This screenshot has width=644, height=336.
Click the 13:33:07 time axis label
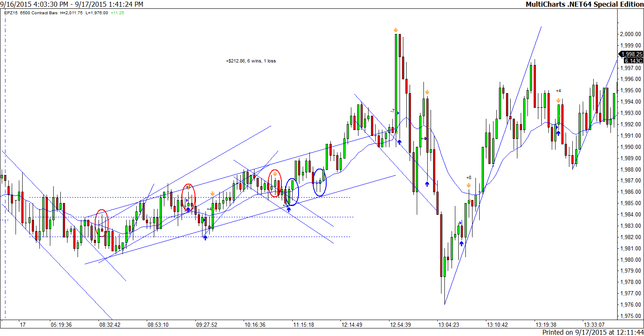594,325
